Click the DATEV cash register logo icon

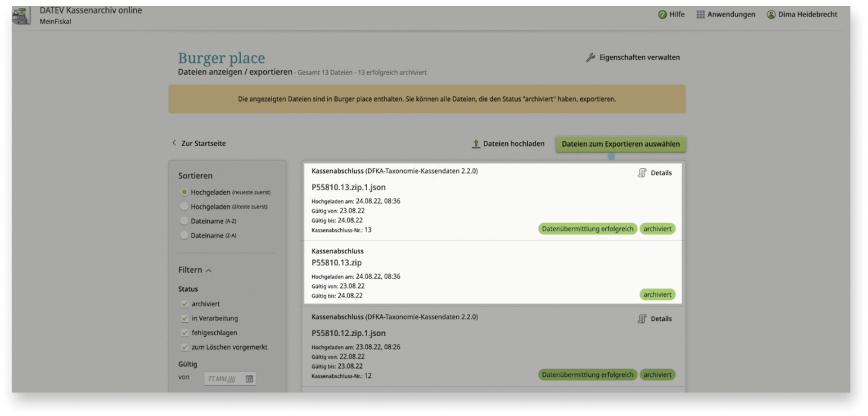[x=22, y=16]
